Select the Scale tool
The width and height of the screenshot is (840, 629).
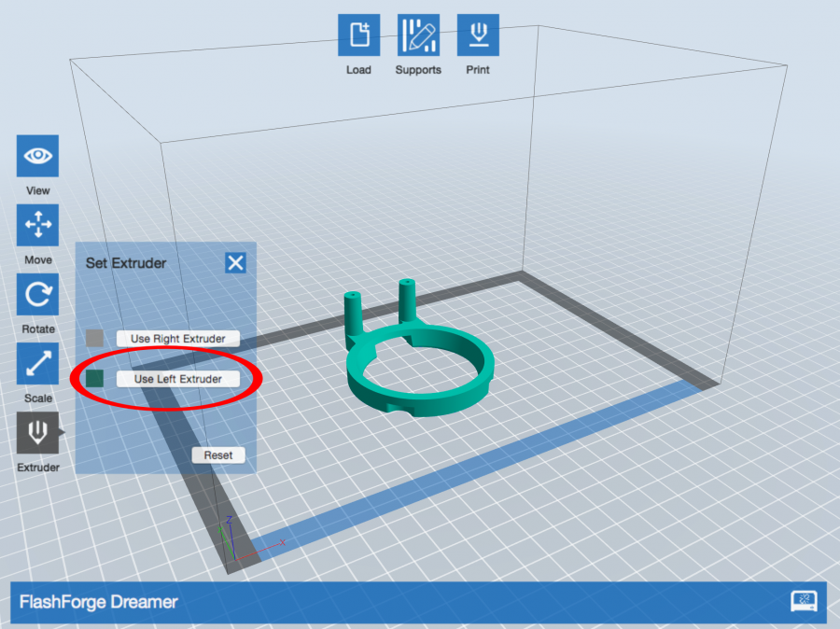tap(37, 363)
